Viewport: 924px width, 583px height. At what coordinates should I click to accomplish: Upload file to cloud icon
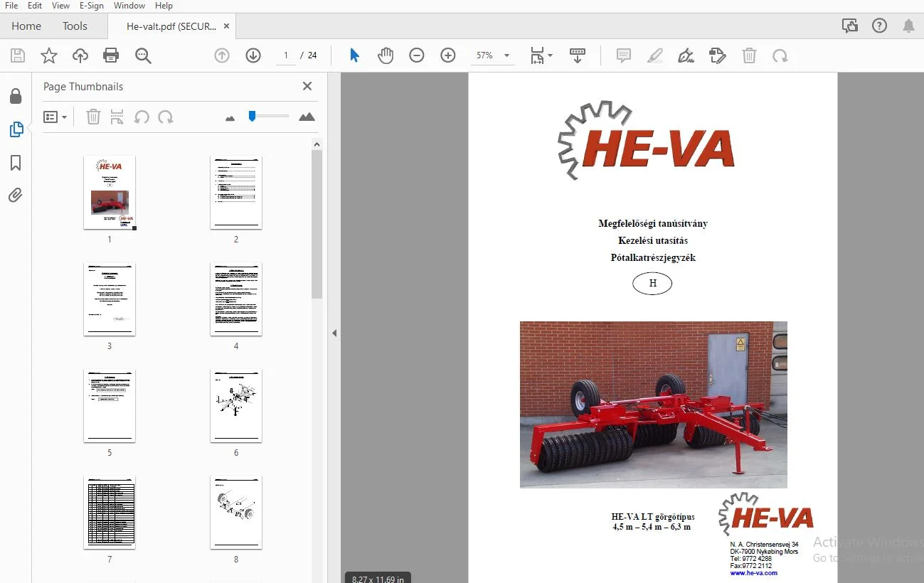(x=80, y=55)
